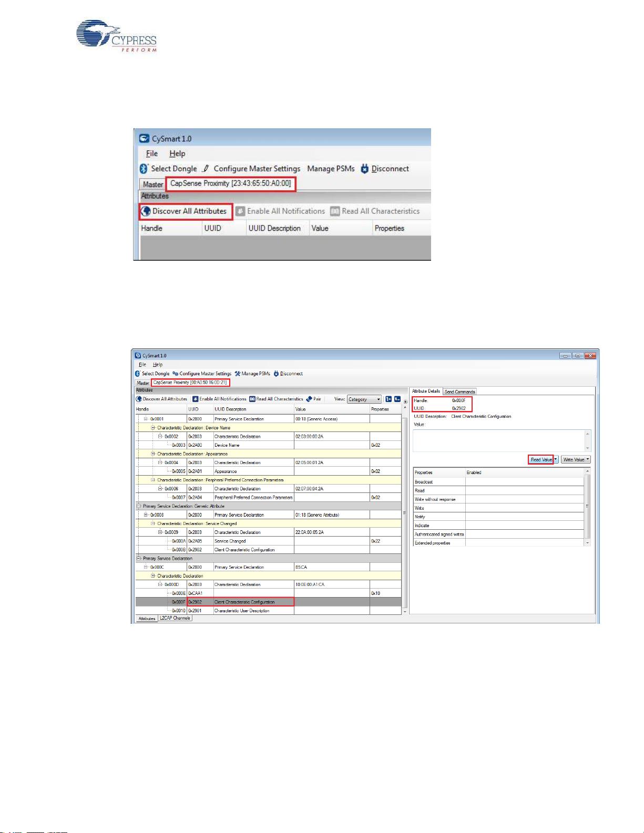Open the L2CAP Channels tab
The width and height of the screenshot is (644, 833).
175,618
